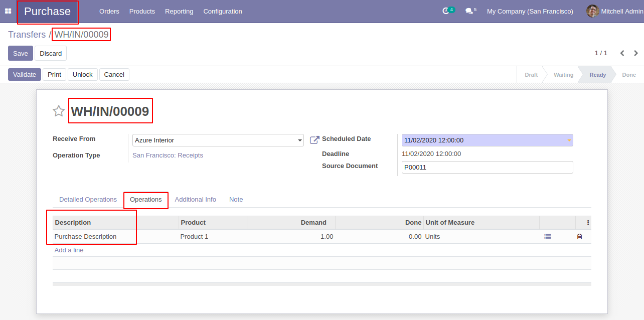Open the San Francisco: Receipts link

coord(168,155)
